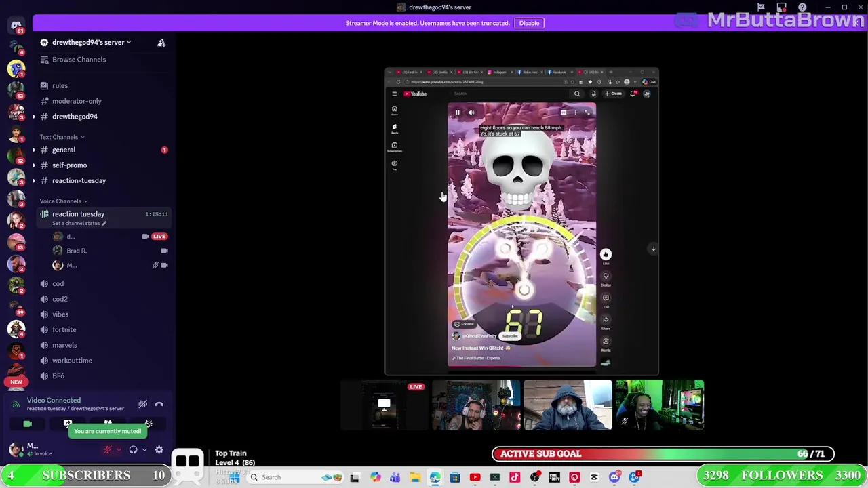
Task: Focus the LIVE stream thumbnail tile
Action: point(384,405)
